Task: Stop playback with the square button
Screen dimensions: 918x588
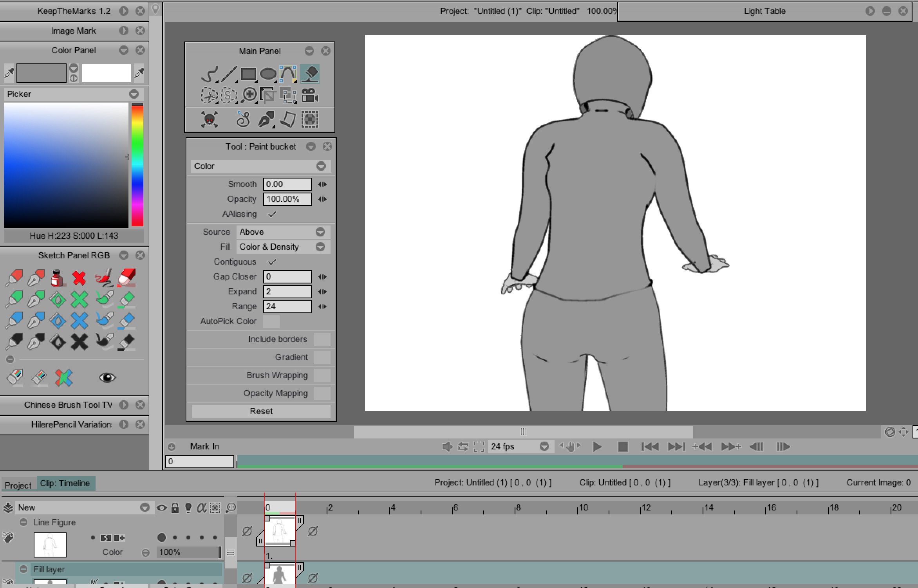Action: click(x=623, y=447)
